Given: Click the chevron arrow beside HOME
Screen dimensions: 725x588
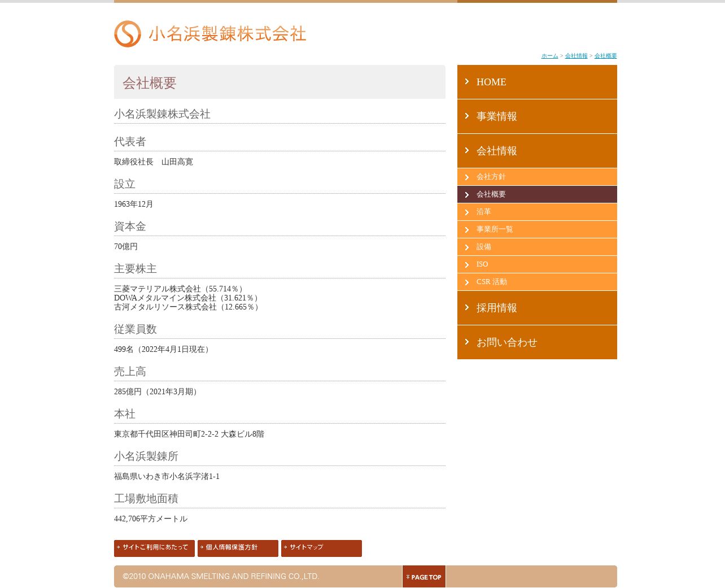Looking at the screenshot, I should (467, 81).
